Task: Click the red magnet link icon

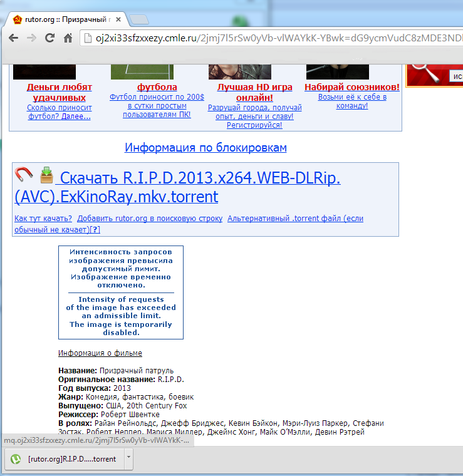Action: click(24, 174)
